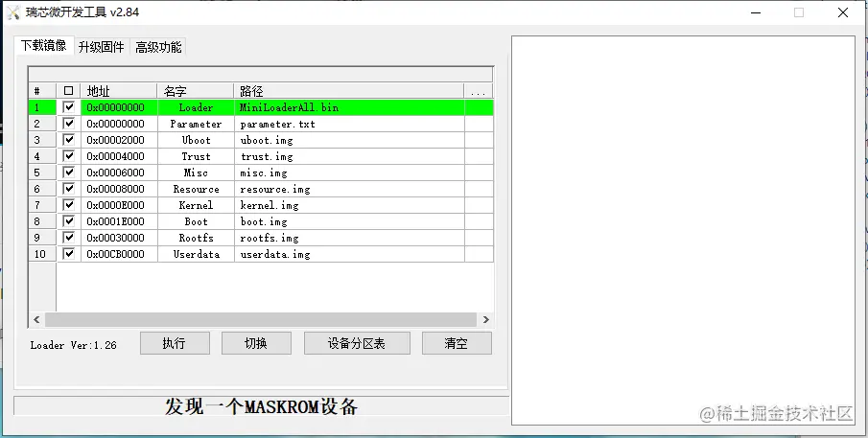Click the horizontal scrollbar thumb
The height and width of the screenshot is (438, 868).
[x=261, y=320]
